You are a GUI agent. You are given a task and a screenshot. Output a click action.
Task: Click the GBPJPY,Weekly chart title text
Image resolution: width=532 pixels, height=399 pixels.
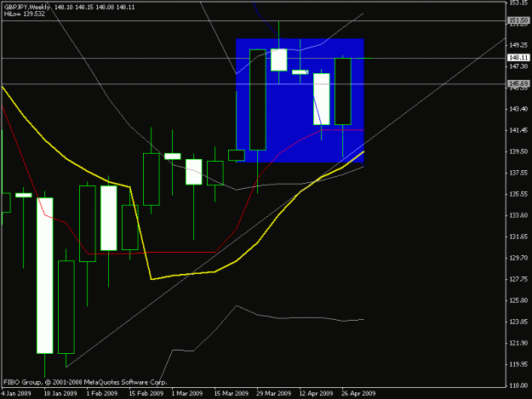tap(26, 7)
